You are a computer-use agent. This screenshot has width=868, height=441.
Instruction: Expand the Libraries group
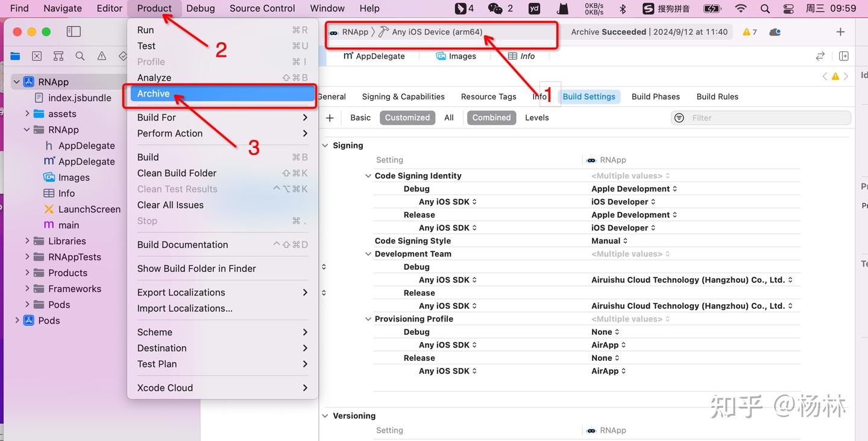27,241
